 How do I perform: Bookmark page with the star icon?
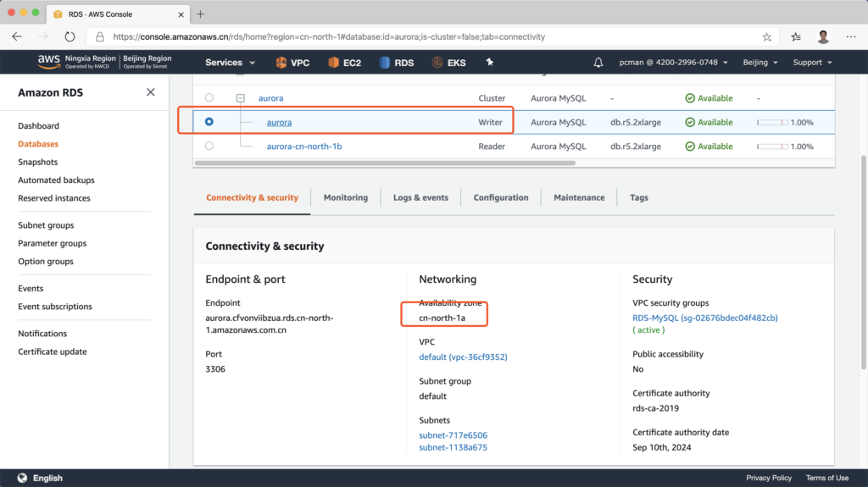766,37
